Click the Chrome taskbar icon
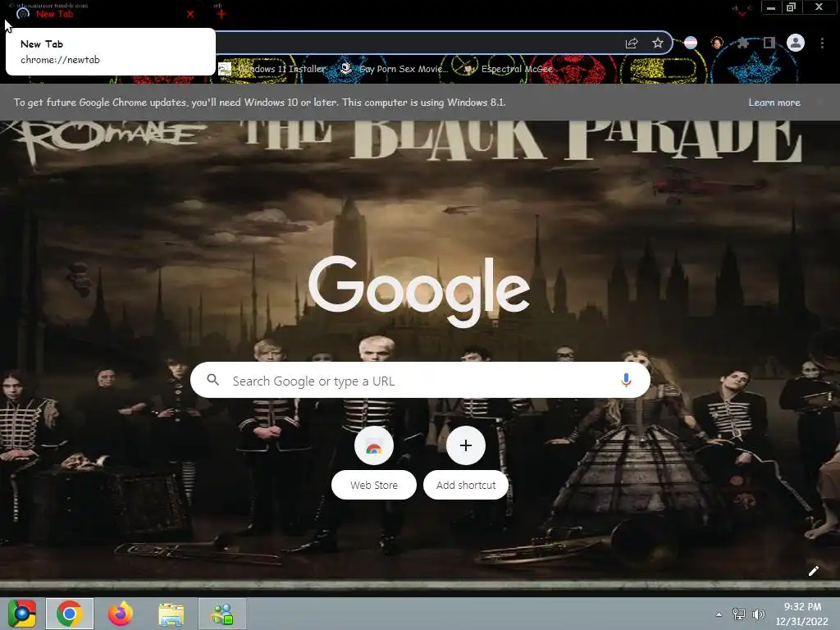The width and height of the screenshot is (840, 630). pyautogui.click(x=70, y=614)
